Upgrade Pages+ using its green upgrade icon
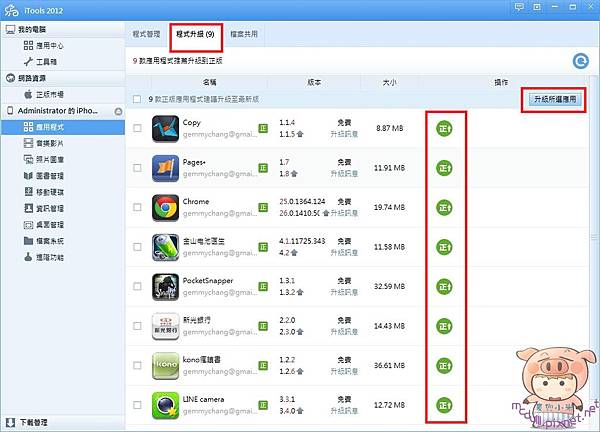The image size is (600, 432). click(444, 168)
